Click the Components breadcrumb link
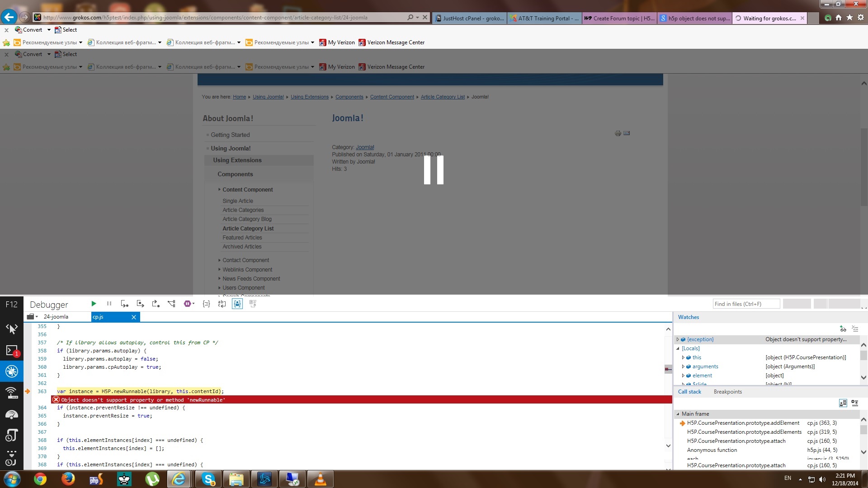The image size is (868, 488). (x=349, y=97)
